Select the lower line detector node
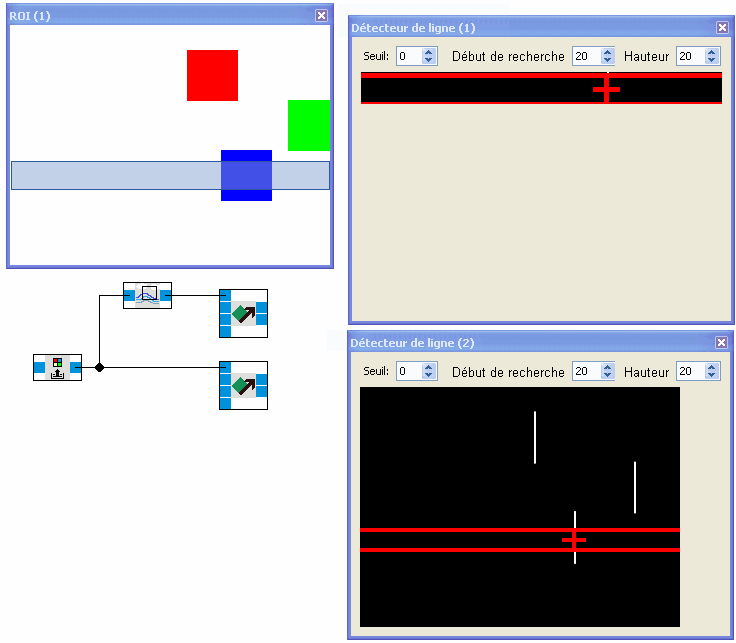 [243, 385]
